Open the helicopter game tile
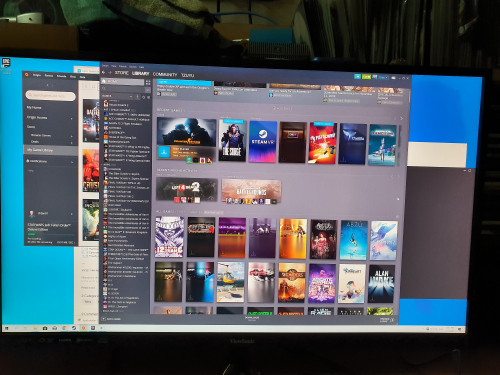Image resolution: width=500 pixels, height=375 pixels. click(x=231, y=282)
